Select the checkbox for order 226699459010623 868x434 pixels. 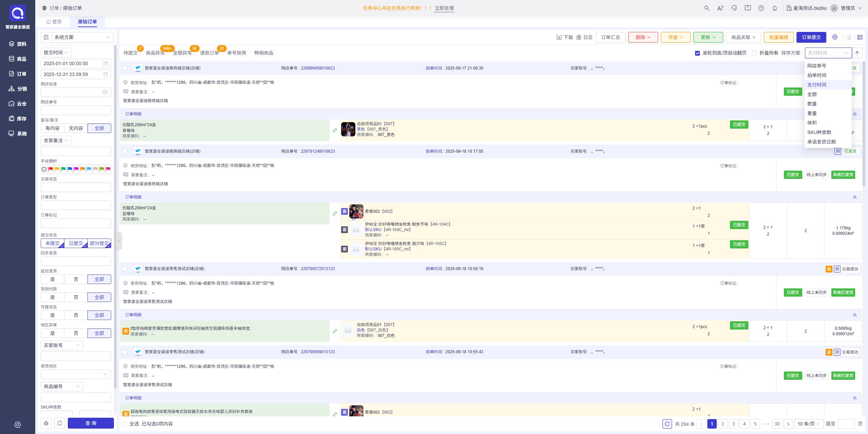click(x=125, y=68)
